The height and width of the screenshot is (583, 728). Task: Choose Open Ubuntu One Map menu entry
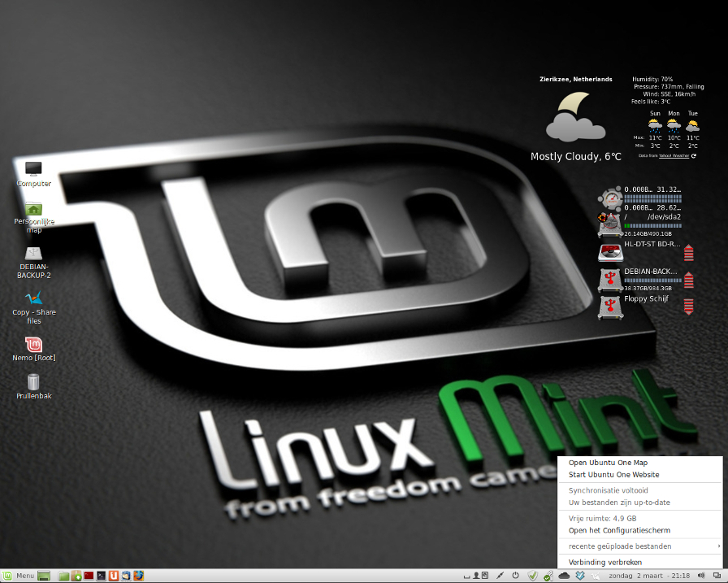pos(640,463)
